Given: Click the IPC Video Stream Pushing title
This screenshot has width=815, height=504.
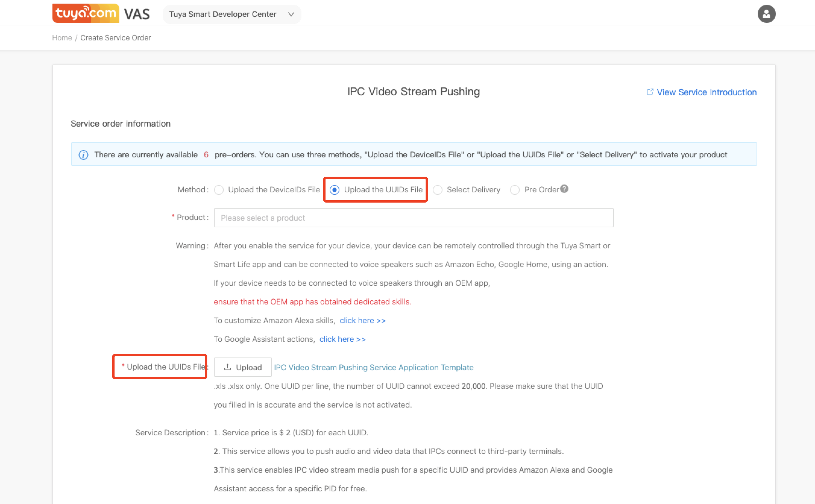Looking at the screenshot, I should (x=414, y=91).
